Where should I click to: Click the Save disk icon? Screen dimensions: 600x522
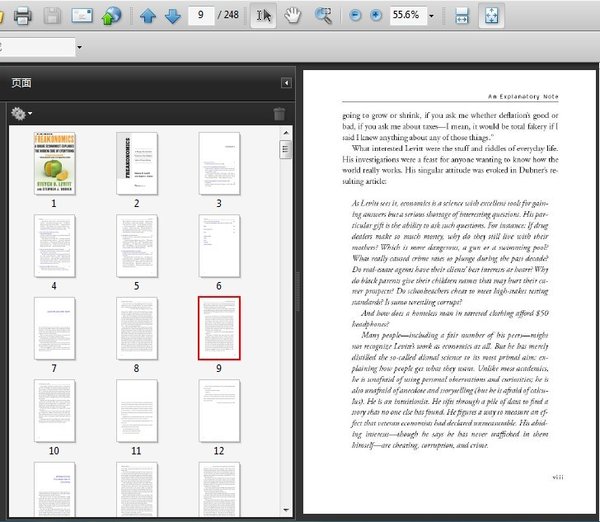click(x=52, y=16)
